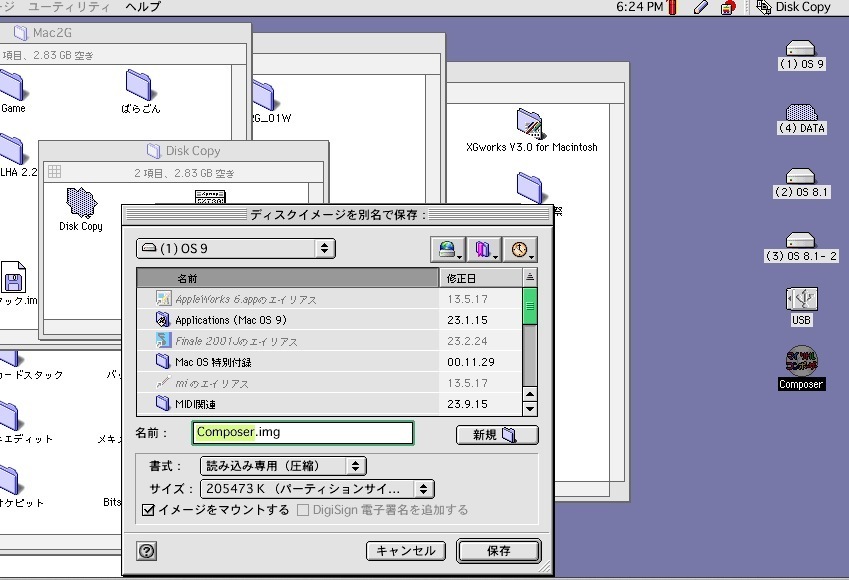The image size is (849, 580).
Task: Select the Mac OS 特別付録 folder row
Action: (x=329, y=362)
